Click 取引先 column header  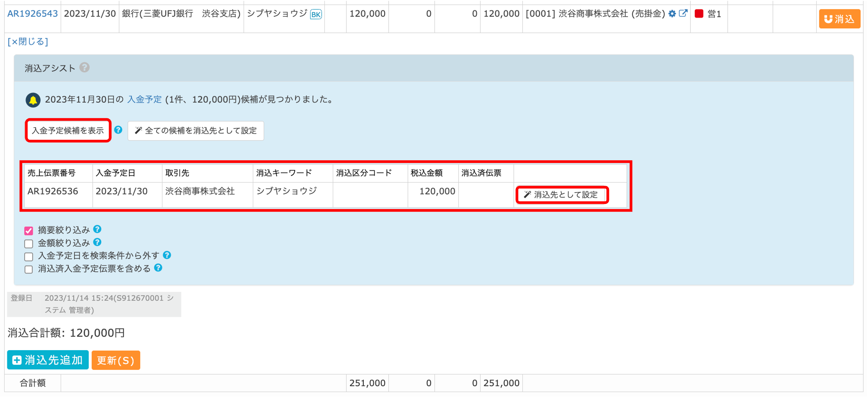pos(208,173)
